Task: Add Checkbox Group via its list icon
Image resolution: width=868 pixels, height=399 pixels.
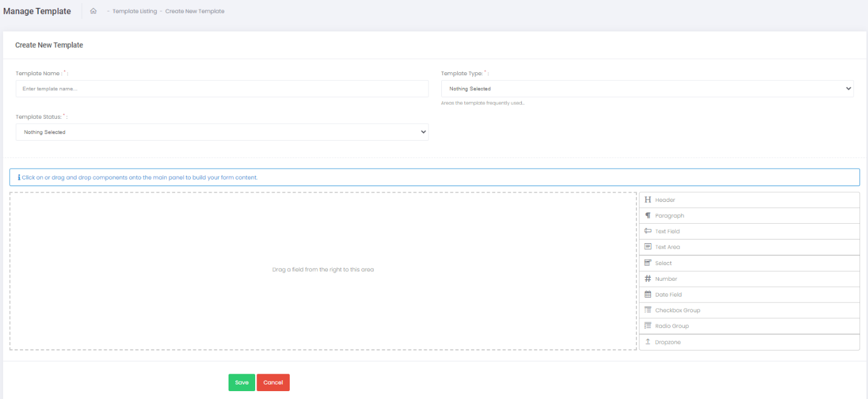Action: (647, 310)
